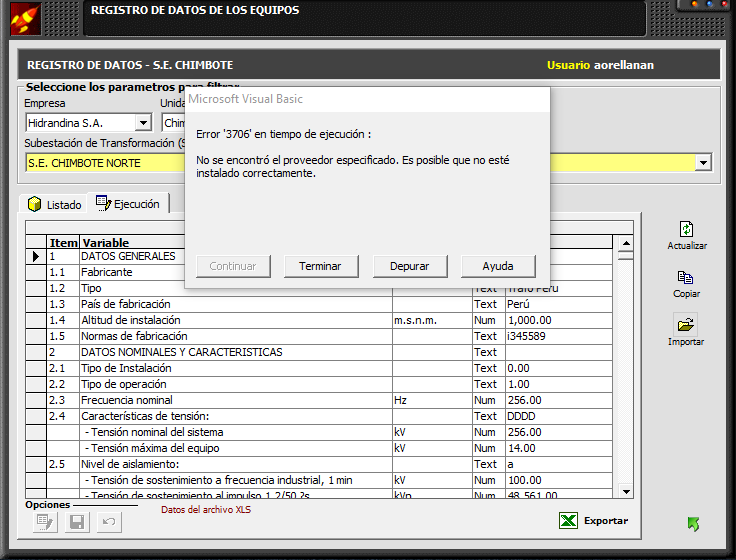736x560 pixels.
Task: Select the Tipo de operación cell
Action: 236,384
